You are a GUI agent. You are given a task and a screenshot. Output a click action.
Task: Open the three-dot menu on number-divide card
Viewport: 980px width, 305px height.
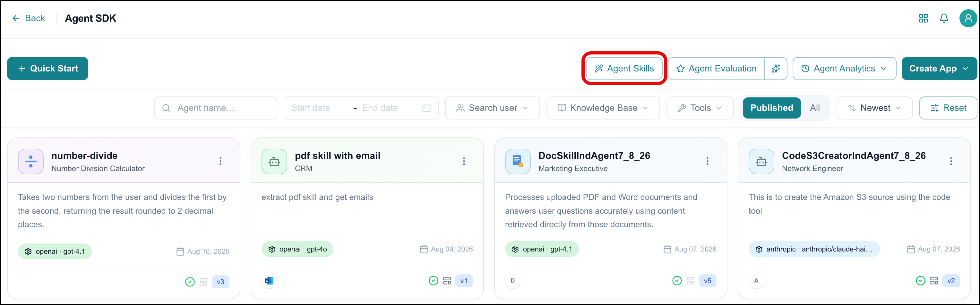click(x=220, y=161)
